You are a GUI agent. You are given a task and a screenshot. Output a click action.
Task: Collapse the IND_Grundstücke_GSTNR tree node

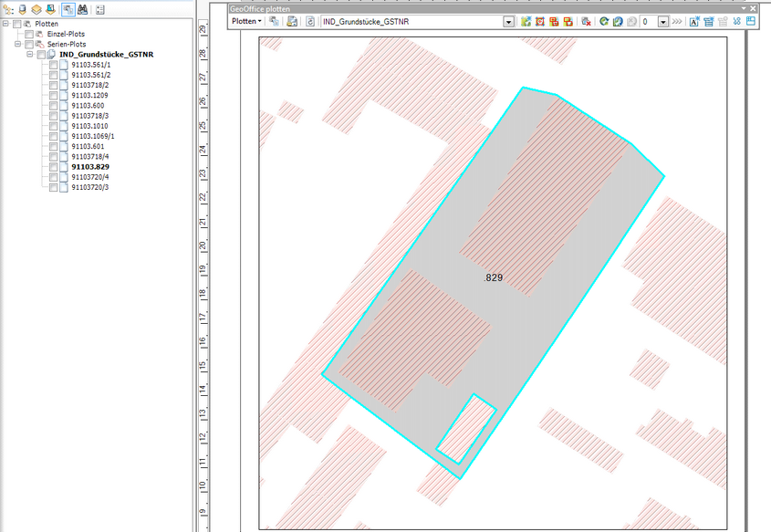point(30,55)
